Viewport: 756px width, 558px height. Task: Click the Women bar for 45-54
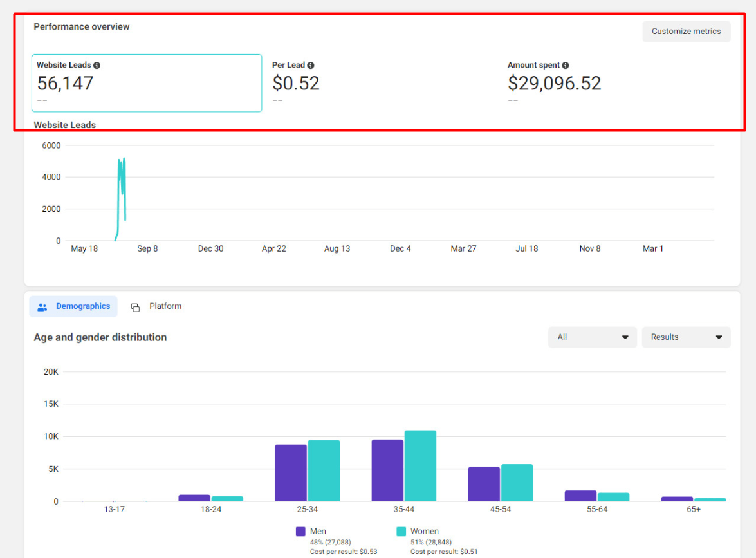point(517,483)
